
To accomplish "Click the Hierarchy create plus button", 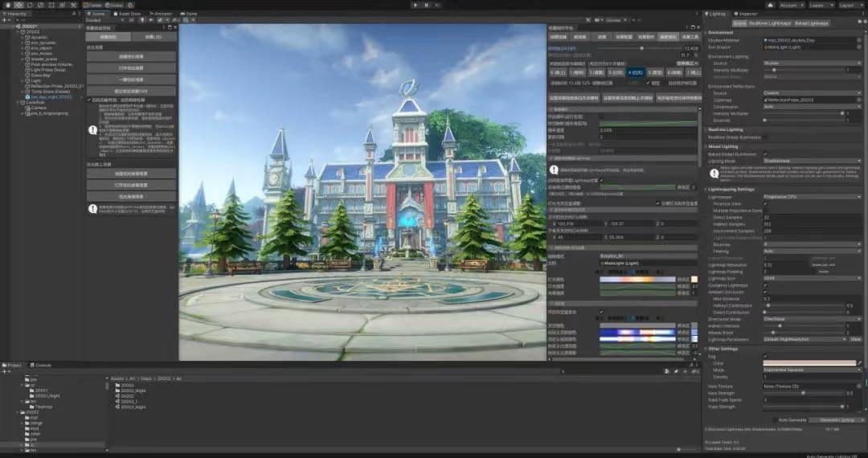I will pyautogui.click(x=5, y=20).
